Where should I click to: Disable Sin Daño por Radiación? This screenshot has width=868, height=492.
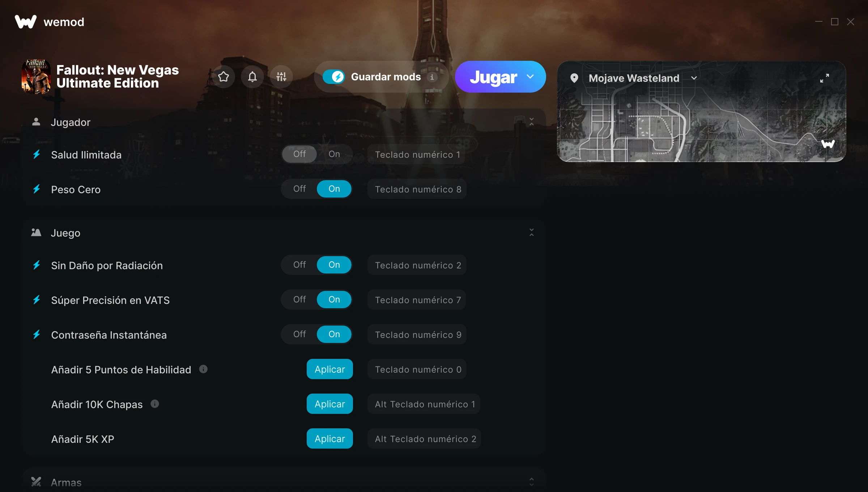pos(299,265)
